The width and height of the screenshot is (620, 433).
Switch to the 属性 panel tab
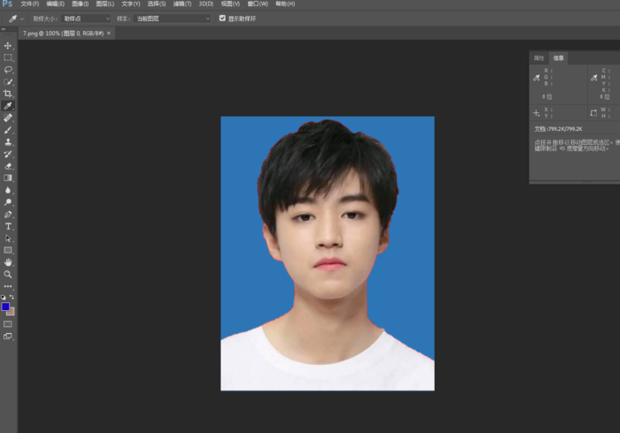coord(539,58)
